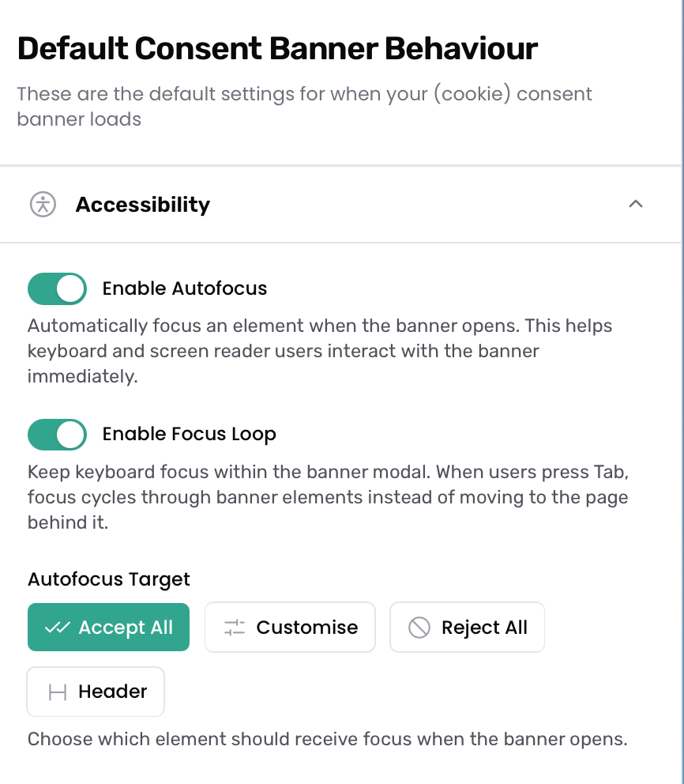
Task: Click the autofocus description paragraph
Action: coord(320,351)
